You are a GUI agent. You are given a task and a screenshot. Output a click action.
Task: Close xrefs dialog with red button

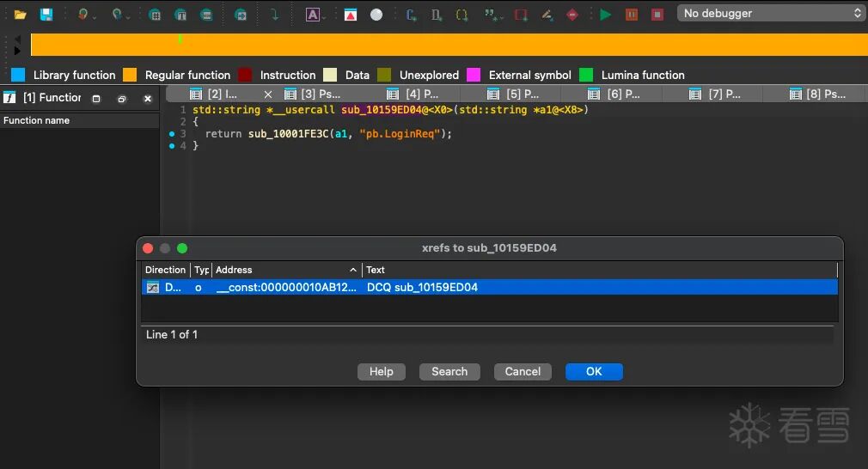click(x=148, y=248)
